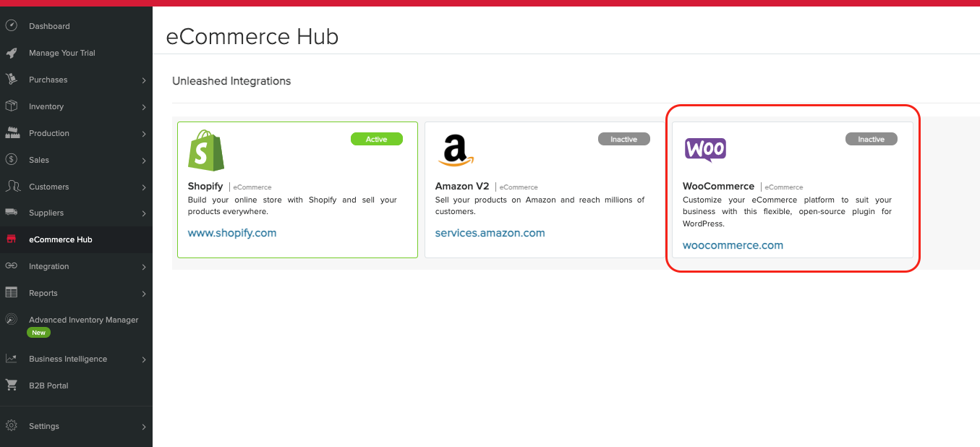
Task: Click the rocket icon for Manage Your Trial
Action: coord(11,53)
